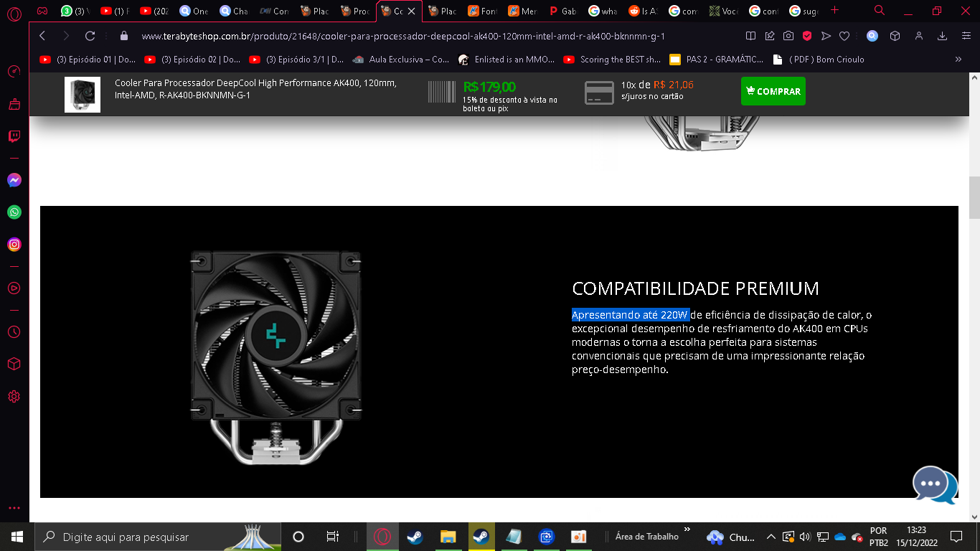Open Scoring the BEST bookmark
This screenshot has width=980, height=551.
coord(612,60)
